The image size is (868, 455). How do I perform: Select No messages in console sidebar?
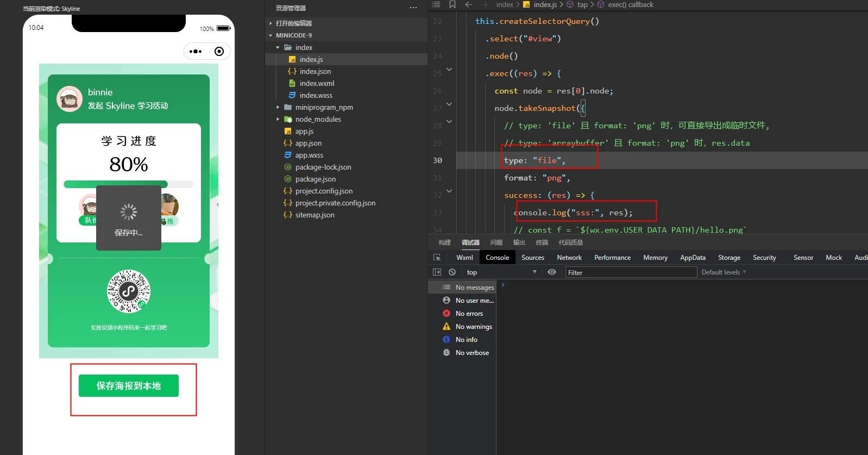click(x=462, y=287)
